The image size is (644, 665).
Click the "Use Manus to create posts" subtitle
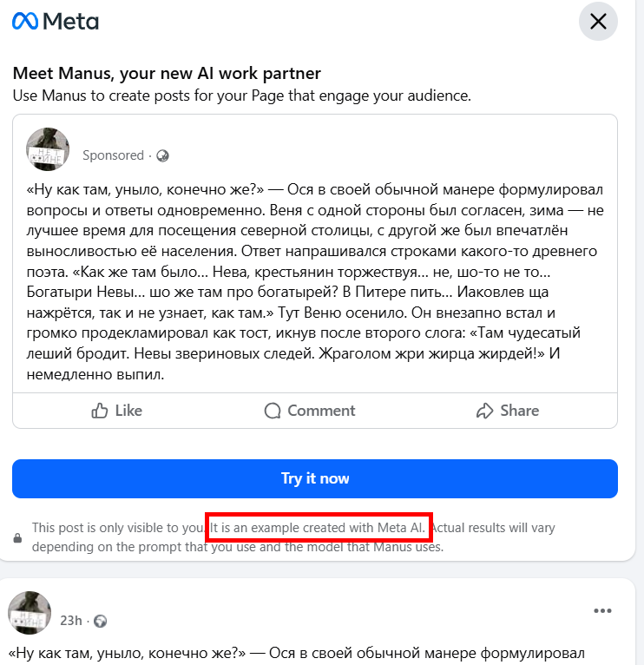coord(241,95)
